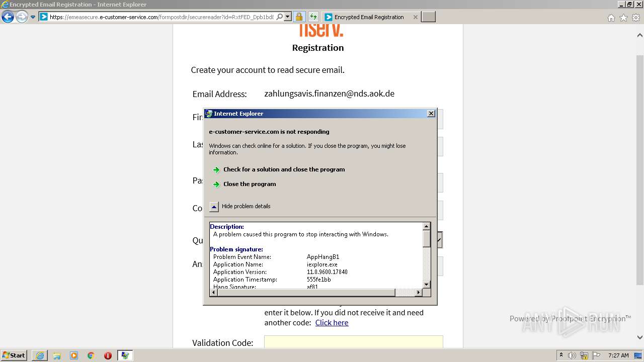Click the refresh page icon
This screenshot has width=644, height=362.
pyautogui.click(x=313, y=17)
